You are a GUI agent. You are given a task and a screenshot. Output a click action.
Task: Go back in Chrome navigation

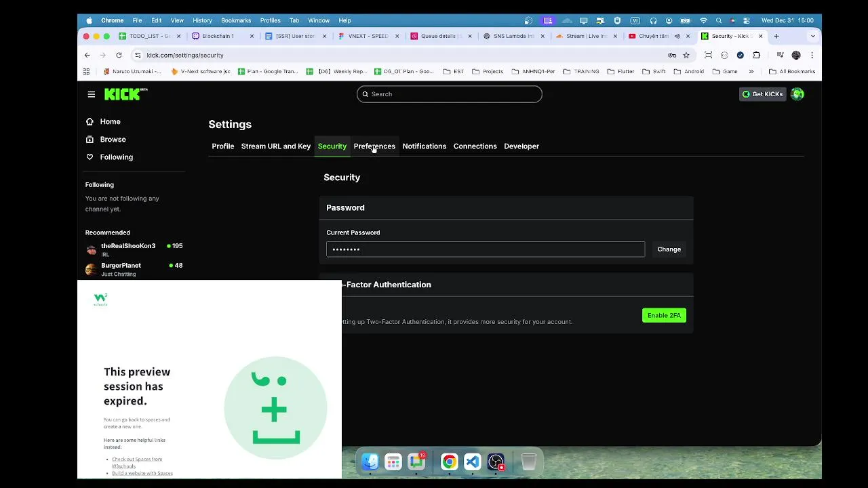coord(87,55)
